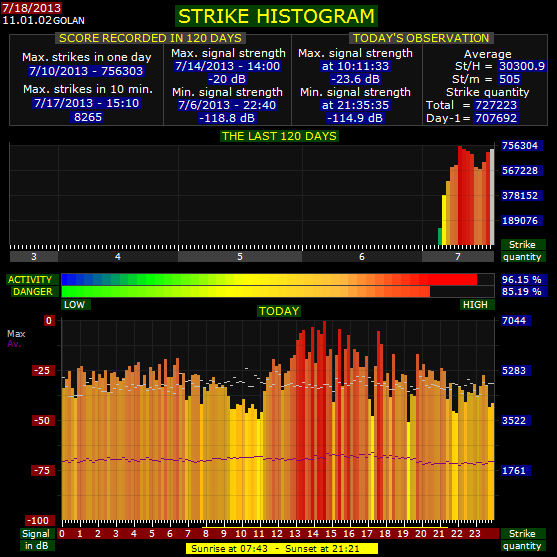
Task: Click the 7/14/2013 - 14:00 value
Action: click(228, 66)
